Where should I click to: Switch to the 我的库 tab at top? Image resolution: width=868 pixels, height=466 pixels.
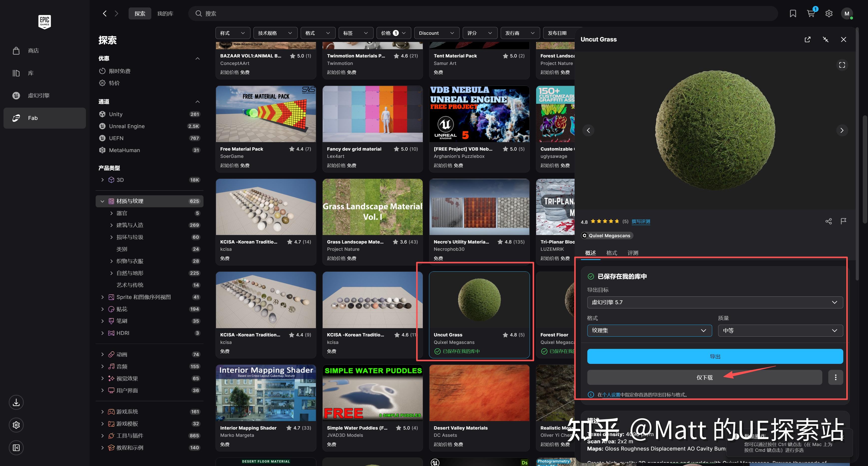[x=165, y=13]
